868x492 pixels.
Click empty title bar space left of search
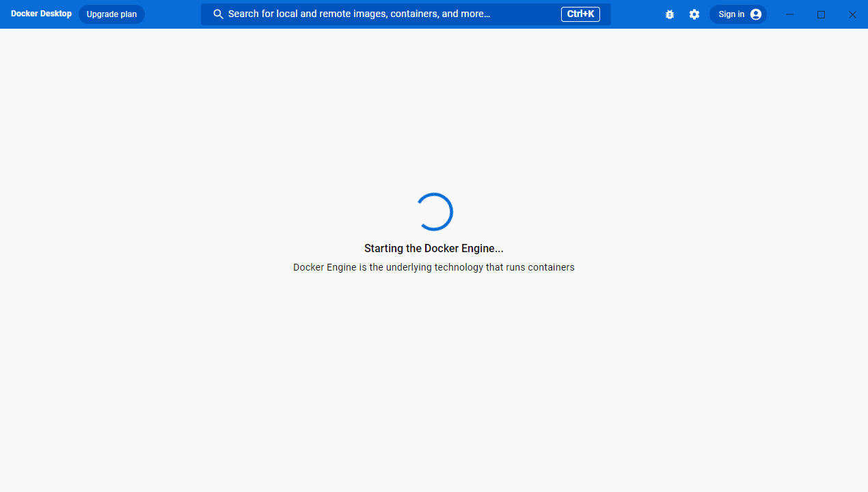172,14
